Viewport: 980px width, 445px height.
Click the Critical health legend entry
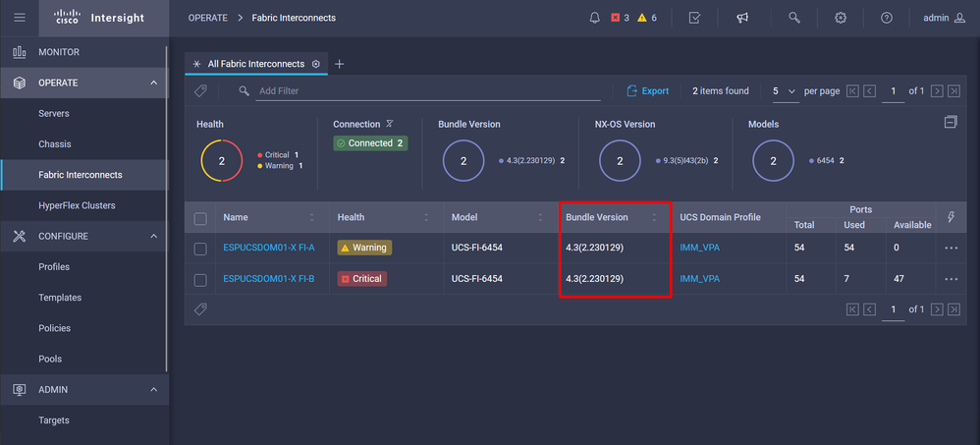pyautogui.click(x=280, y=155)
